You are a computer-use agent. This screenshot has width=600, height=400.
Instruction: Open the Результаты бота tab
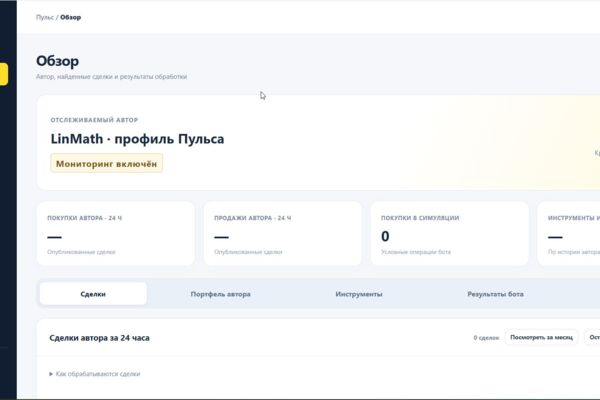coord(495,294)
